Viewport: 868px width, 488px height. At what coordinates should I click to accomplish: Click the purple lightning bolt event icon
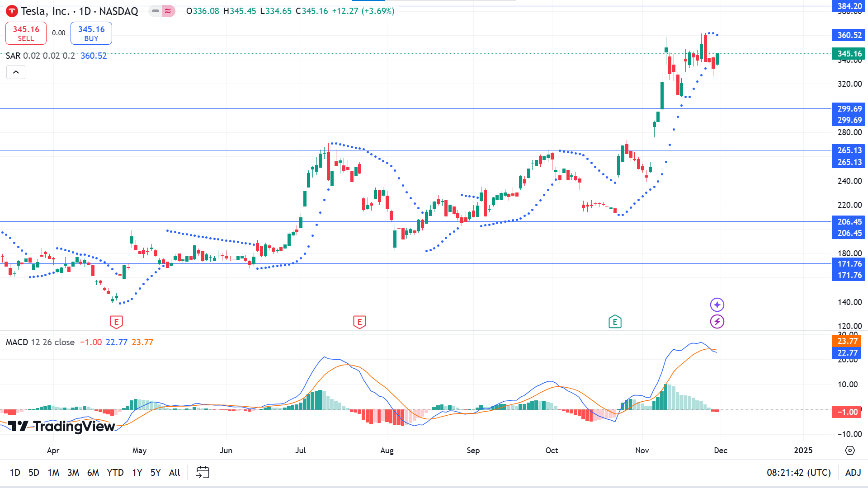717,322
